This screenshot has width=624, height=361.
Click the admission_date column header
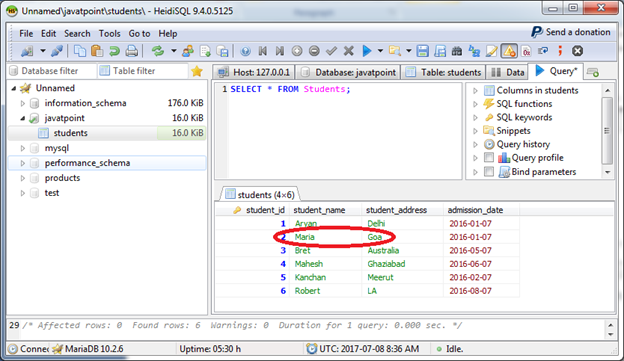(481, 210)
